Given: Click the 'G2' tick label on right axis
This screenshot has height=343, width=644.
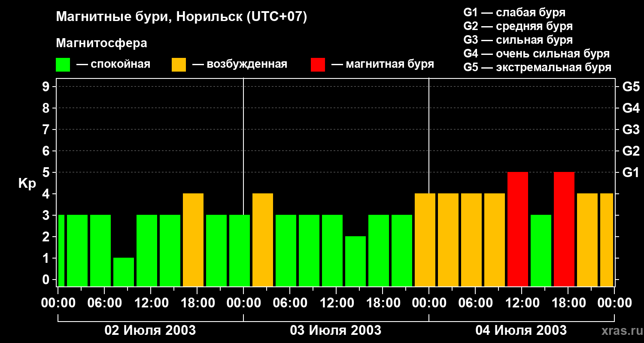Looking at the screenshot, I should coord(631,151).
